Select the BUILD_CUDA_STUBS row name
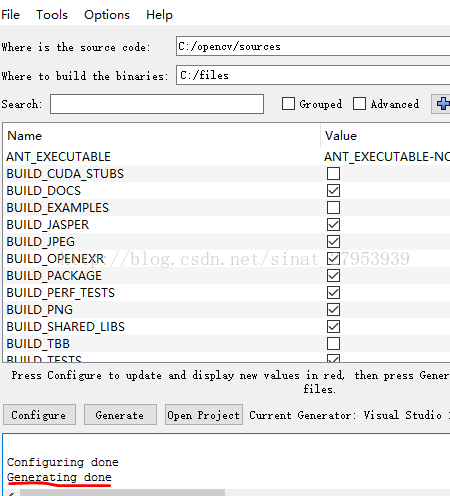Viewport: 450px width, 496px height. click(65, 174)
